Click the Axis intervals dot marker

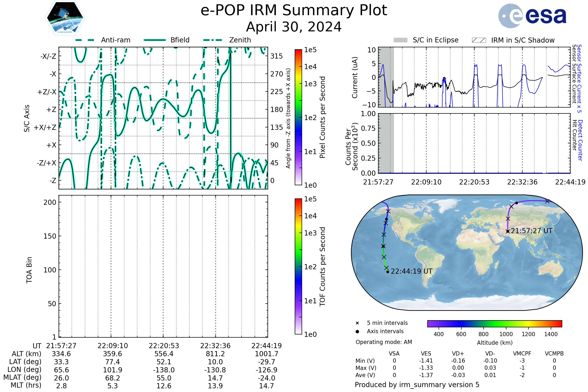point(357,331)
